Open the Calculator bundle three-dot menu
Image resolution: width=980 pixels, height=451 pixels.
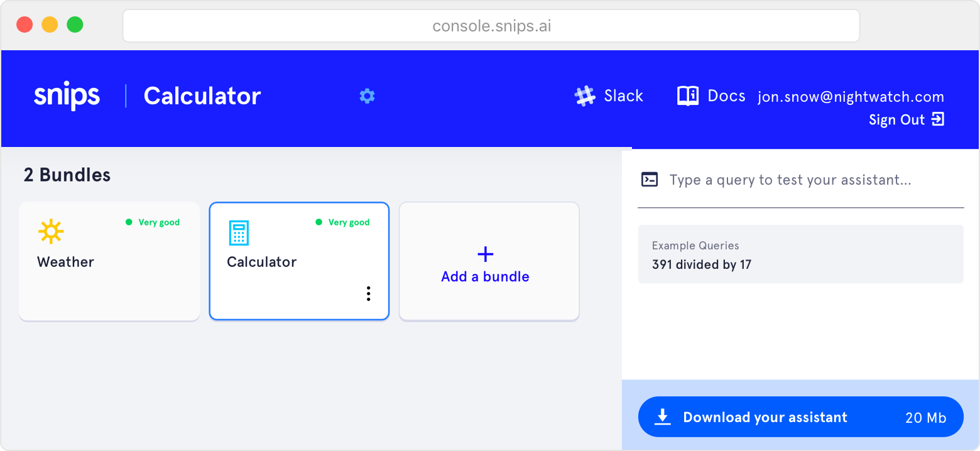pos(369,293)
